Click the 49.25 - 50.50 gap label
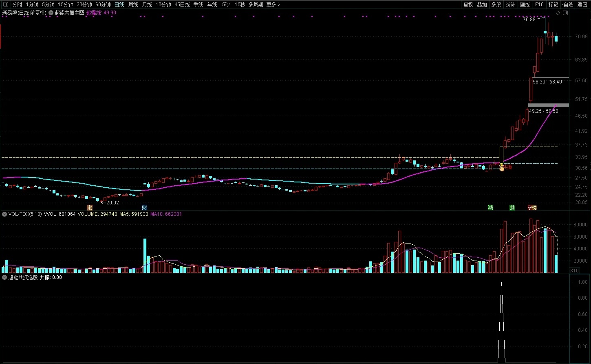This screenshot has width=591, height=364. coord(544,111)
